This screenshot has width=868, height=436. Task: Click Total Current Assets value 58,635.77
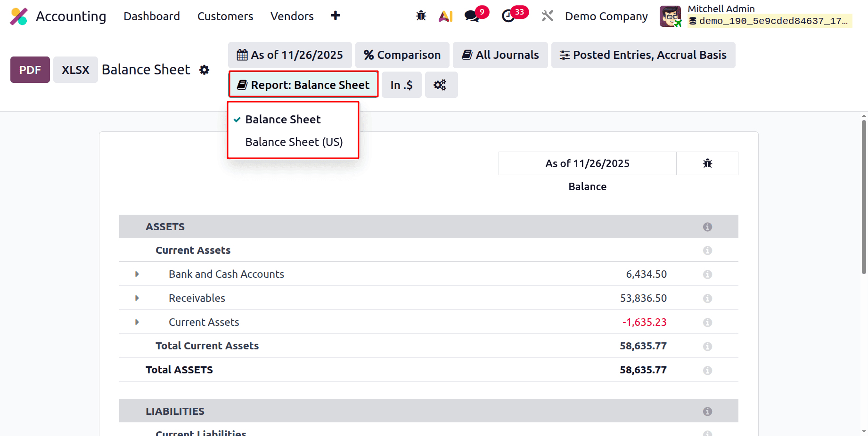(x=643, y=346)
